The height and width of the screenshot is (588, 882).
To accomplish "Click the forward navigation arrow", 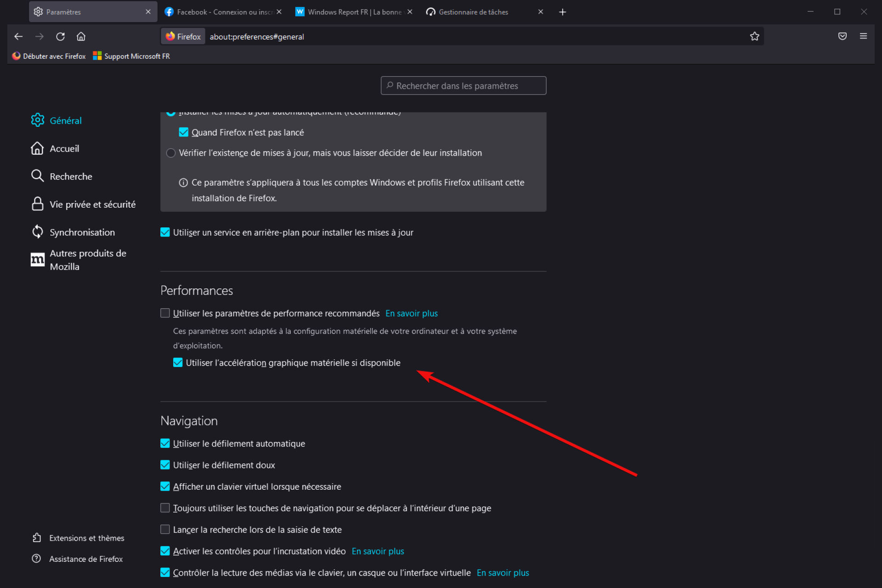I will 40,36.
